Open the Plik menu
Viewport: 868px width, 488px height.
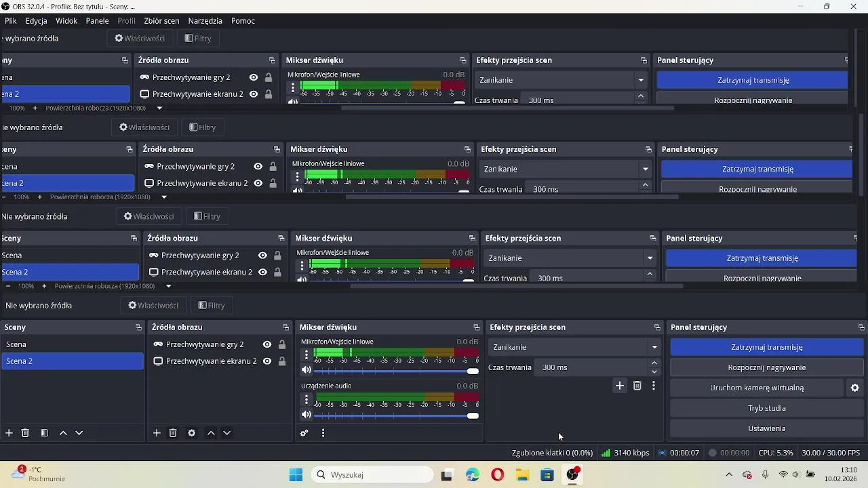[x=11, y=21]
